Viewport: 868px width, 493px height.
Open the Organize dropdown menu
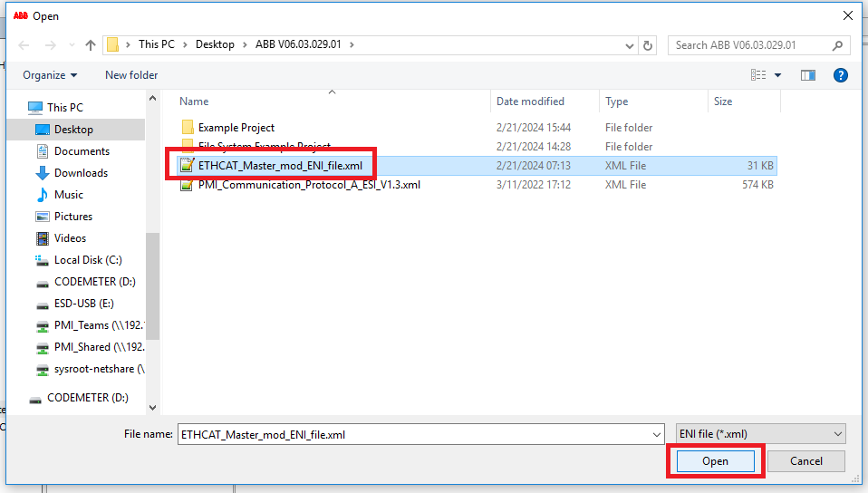point(50,75)
